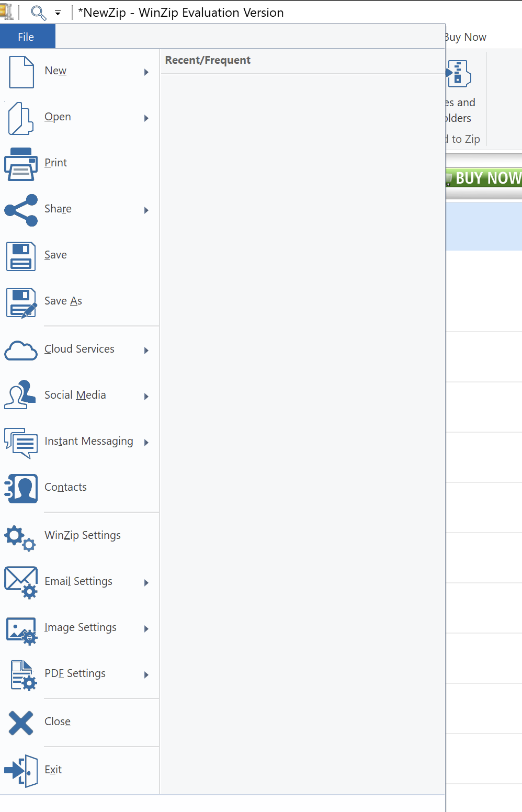The height and width of the screenshot is (812, 522).
Task: Expand the Instant Messaging submenu arrow
Action: (146, 443)
